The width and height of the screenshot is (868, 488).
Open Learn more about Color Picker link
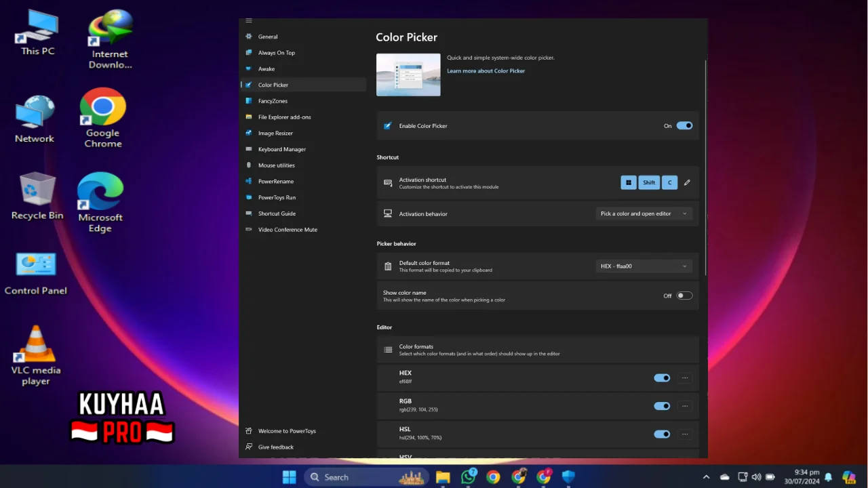click(x=486, y=70)
